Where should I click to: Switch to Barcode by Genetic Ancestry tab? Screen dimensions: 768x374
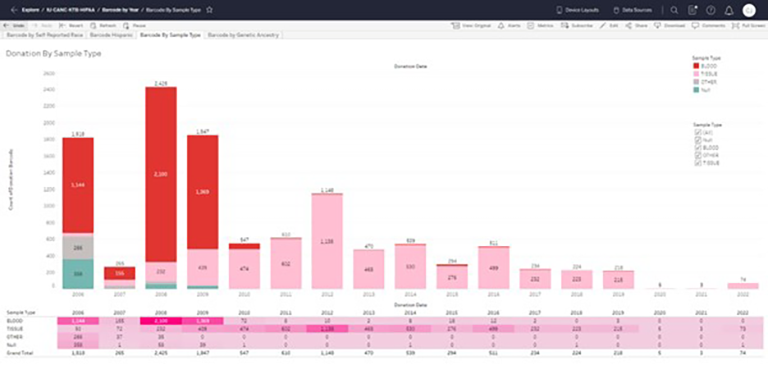pyautogui.click(x=243, y=35)
